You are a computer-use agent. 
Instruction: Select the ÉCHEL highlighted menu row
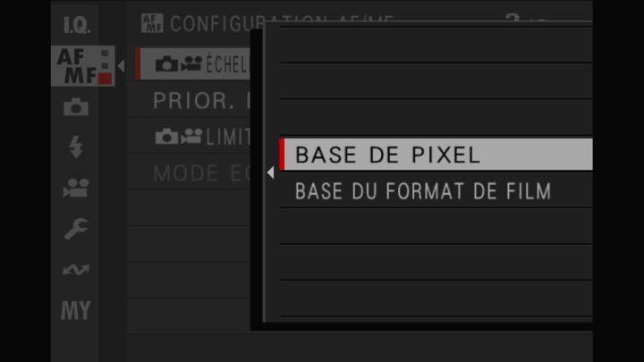point(192,64)
